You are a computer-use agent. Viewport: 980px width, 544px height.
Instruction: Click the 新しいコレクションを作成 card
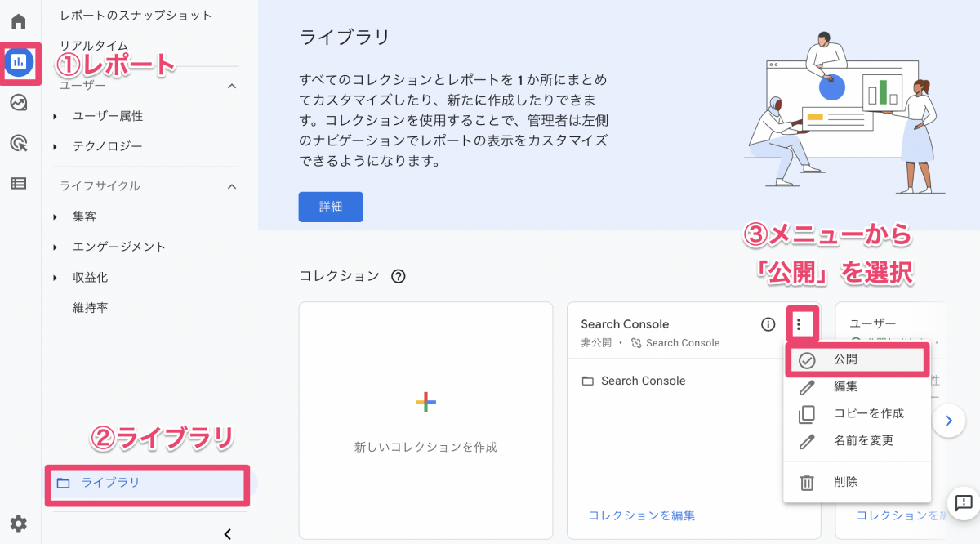tap(425, 421)
